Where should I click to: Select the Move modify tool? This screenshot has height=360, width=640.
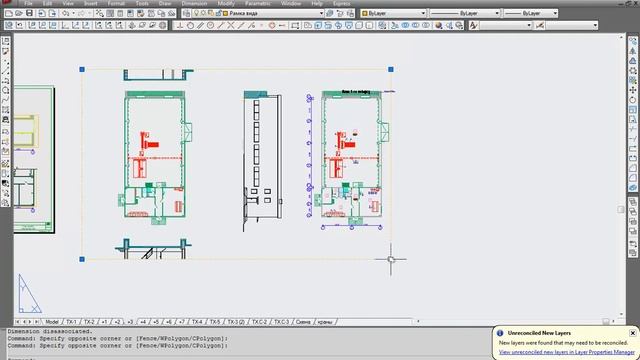[x=633, y=90]
